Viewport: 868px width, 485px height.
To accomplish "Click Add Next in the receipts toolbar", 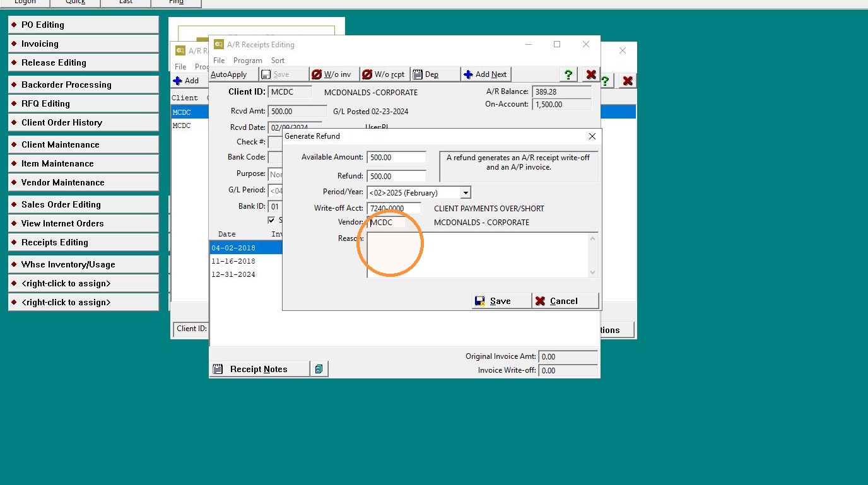I will 486,74.
